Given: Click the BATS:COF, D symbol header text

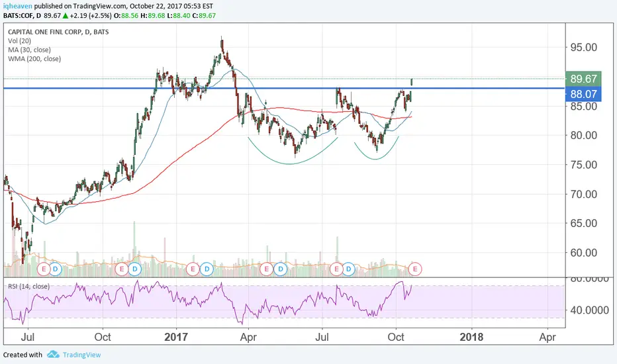Looking at the screenshot, I should click(x=22, y=16).
